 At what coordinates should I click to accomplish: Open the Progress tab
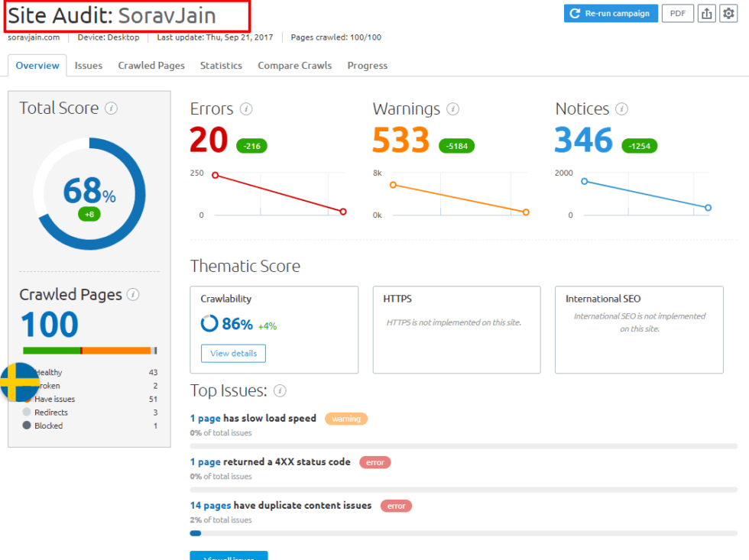point(367,66)
